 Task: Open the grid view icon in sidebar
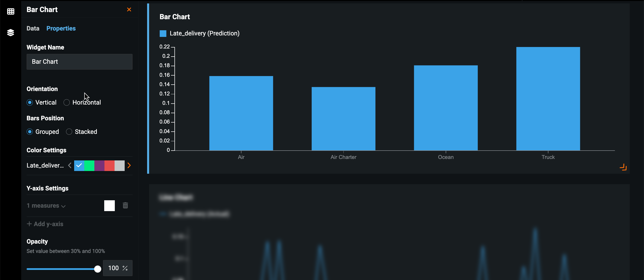tap(11, 11)
